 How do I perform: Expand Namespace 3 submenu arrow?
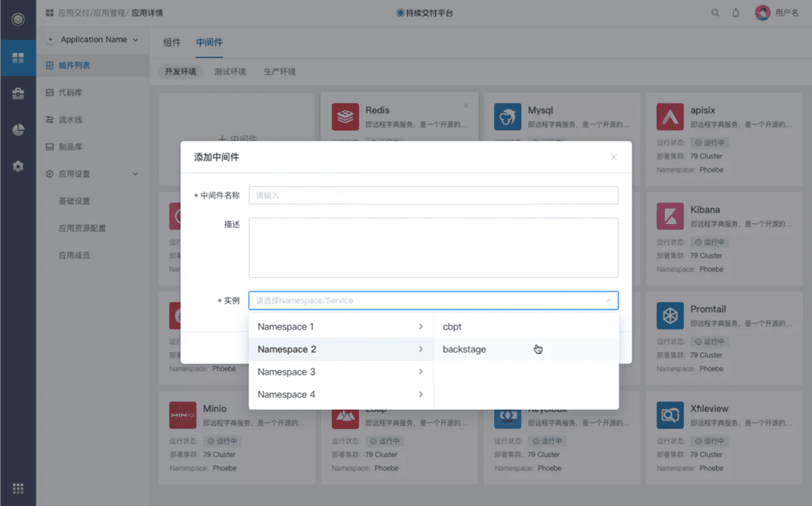421,372
